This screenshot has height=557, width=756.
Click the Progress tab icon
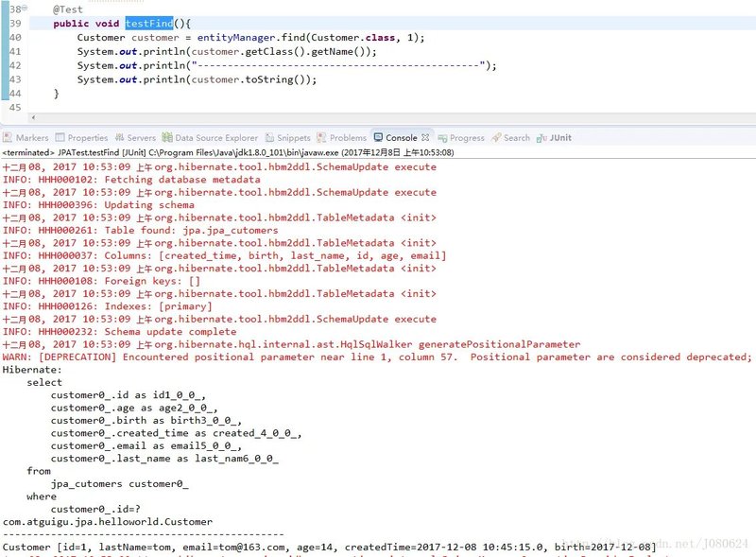(442, 138)
